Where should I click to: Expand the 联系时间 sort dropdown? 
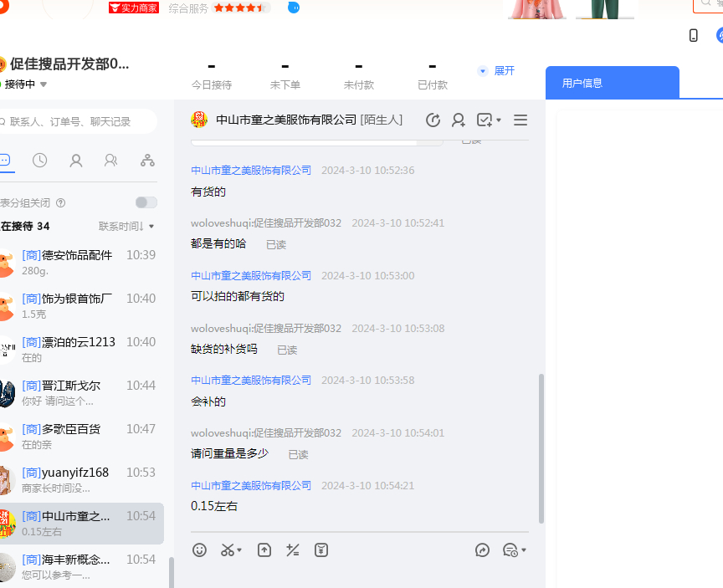[126, 226]
